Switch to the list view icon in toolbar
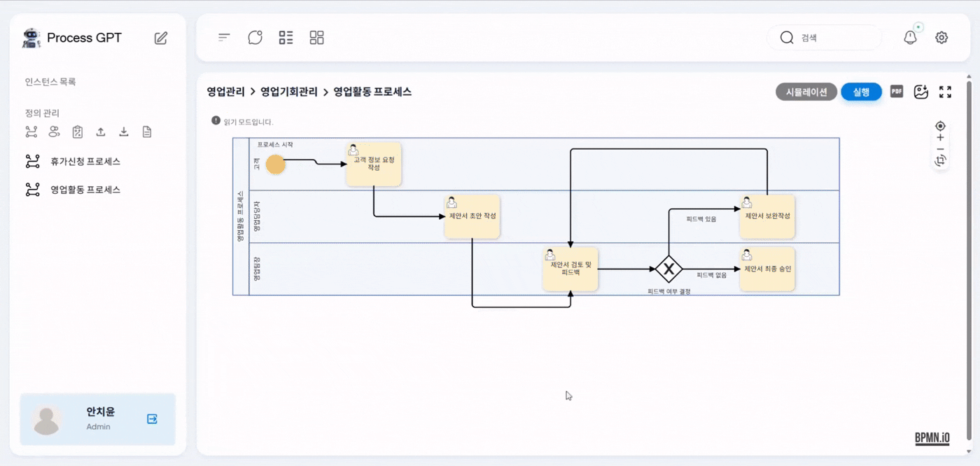The width and height of the screenshot is (980, 466). point(286,38)
